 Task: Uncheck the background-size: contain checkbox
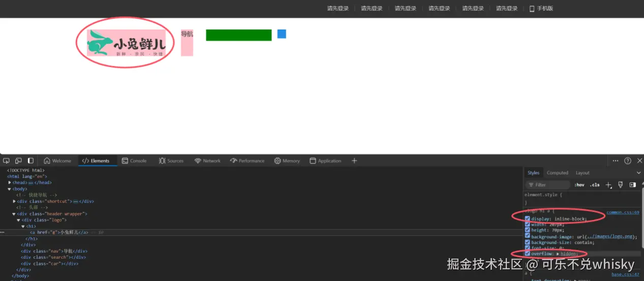(x=528, y=242)
